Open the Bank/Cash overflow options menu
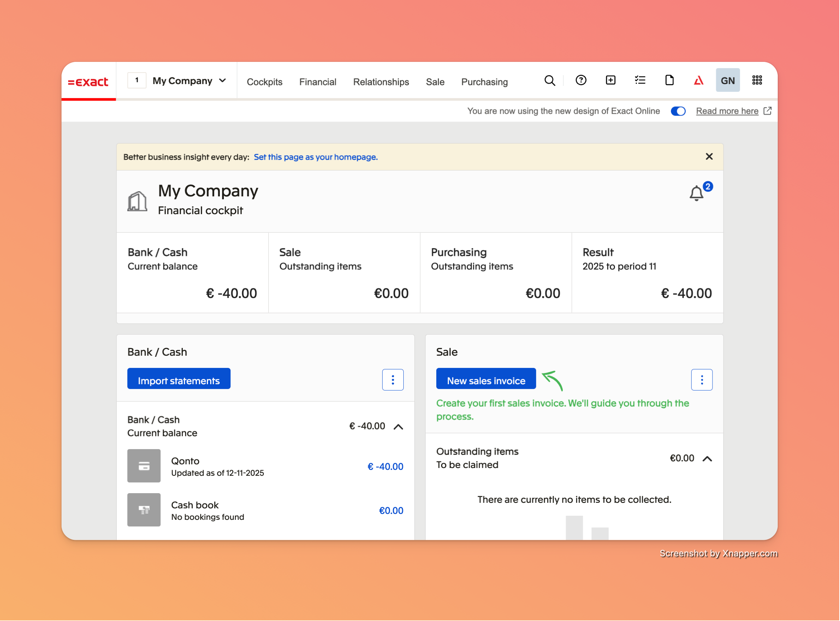 (393, 380)
